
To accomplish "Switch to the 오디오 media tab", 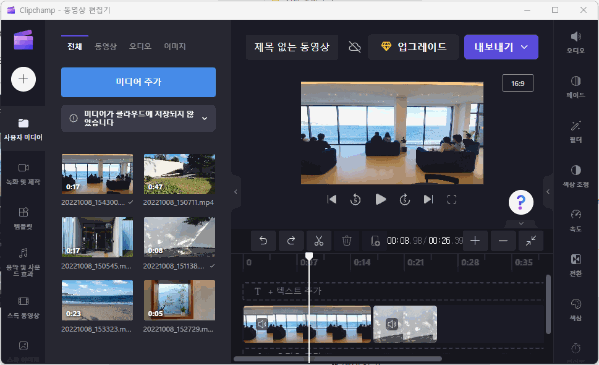I will click(140, 46).
